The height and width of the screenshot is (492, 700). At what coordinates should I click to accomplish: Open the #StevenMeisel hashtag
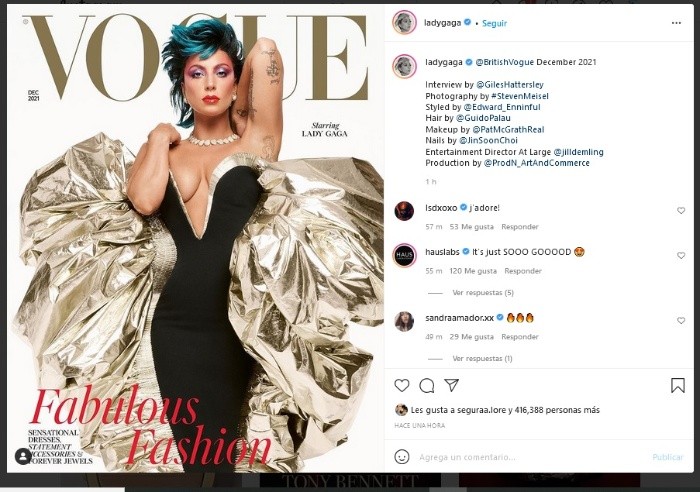520,96
